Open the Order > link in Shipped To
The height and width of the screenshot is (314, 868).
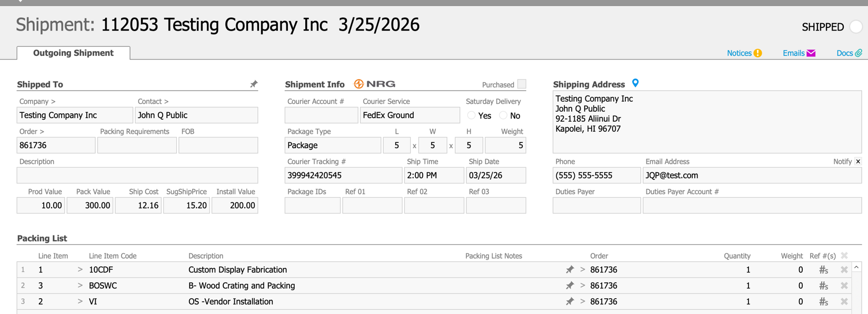click(x=32, y=131)
